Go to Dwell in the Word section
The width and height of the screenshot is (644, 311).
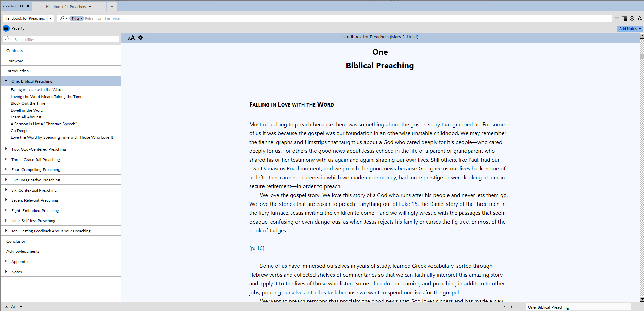27,110
